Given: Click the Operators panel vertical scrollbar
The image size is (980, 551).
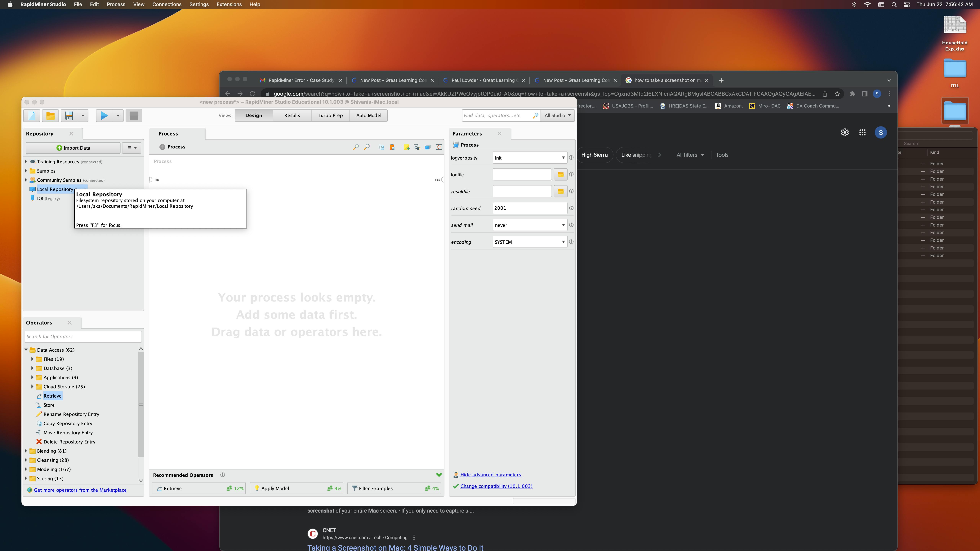Looking at the screenshot, I should [141, 404].
